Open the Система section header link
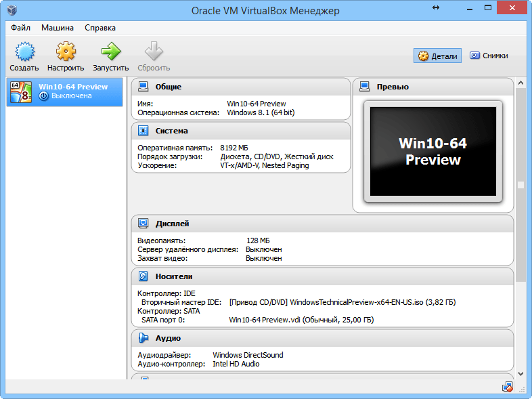 171,131
